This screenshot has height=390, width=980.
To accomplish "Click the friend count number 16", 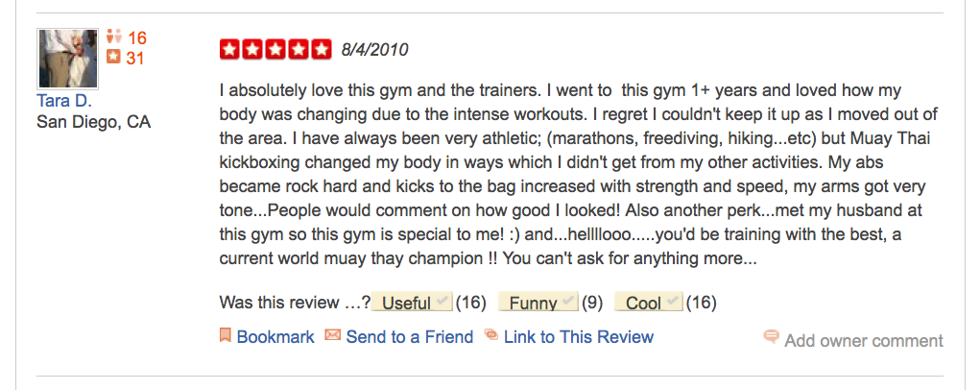I will tap(137, 38).
